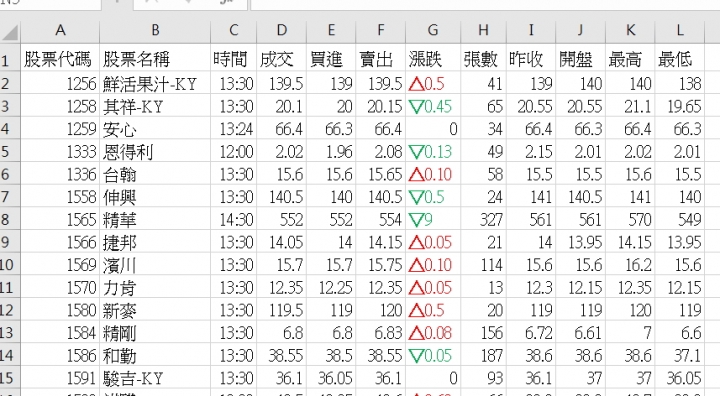This screenshot has width=720, height=396.
Task: Click the red ▲0.08 change cell
Action: point(433,333)
